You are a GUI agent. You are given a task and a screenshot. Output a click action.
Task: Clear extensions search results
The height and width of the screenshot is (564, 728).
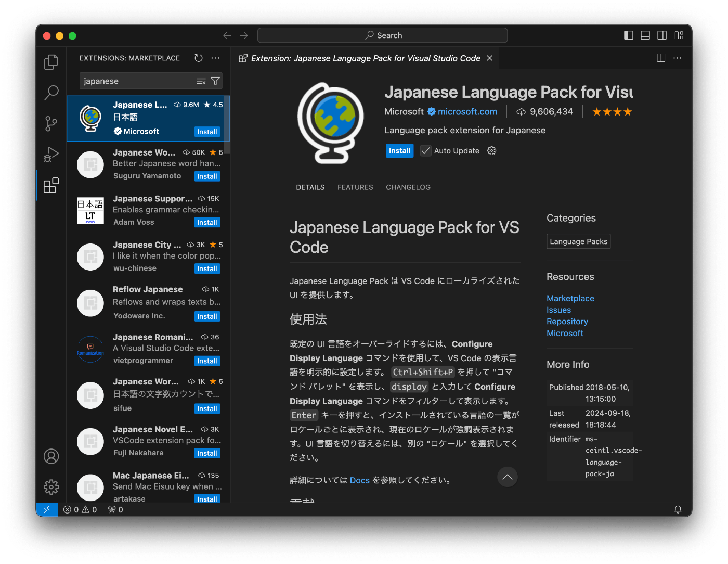pyautogui.click(x=201, y=81)
